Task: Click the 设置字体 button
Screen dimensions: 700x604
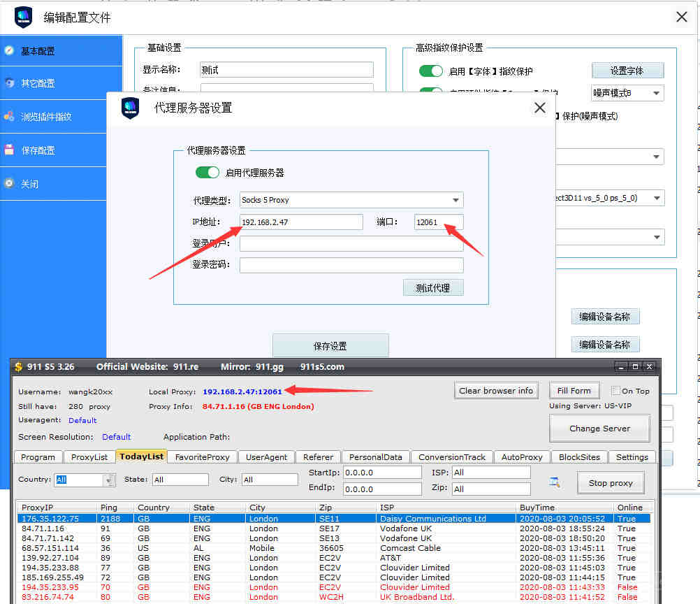Action: tap(627, 71)
